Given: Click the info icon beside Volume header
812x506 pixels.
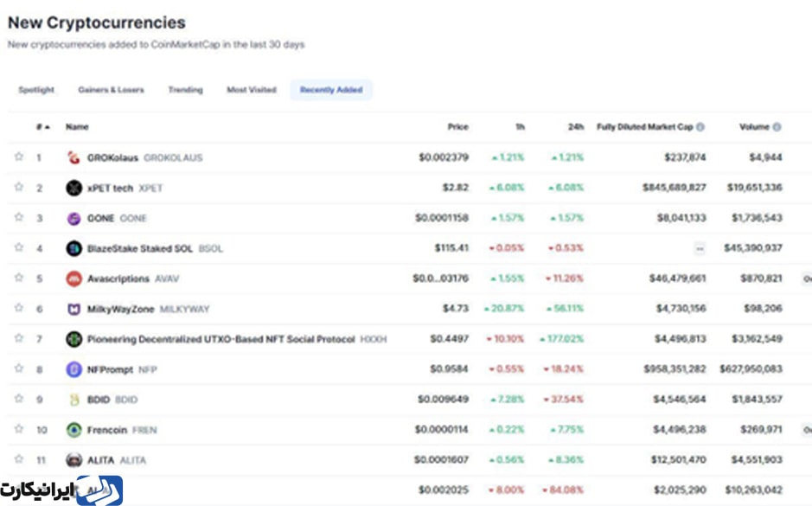Looking at the screenshot, I should (x=777, y=127).
